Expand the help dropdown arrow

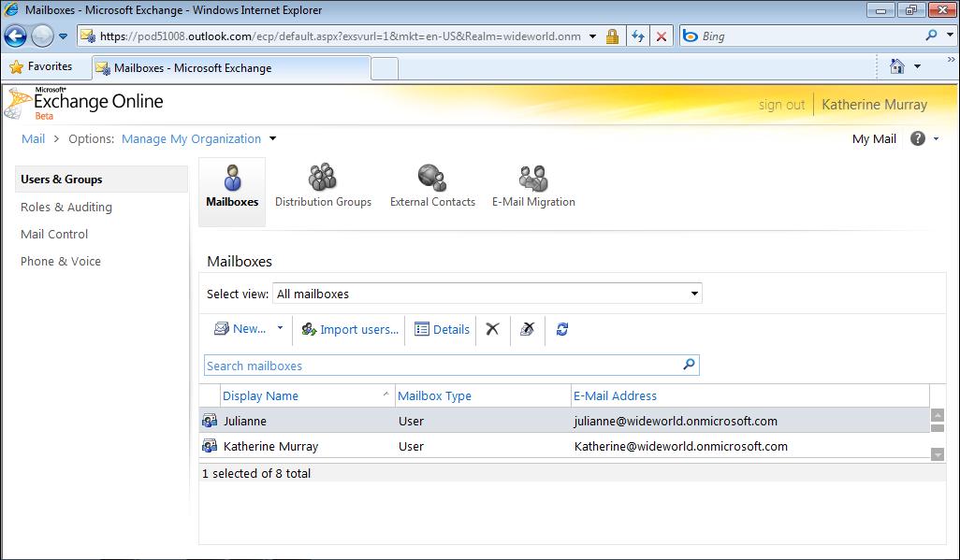(936, 139)
